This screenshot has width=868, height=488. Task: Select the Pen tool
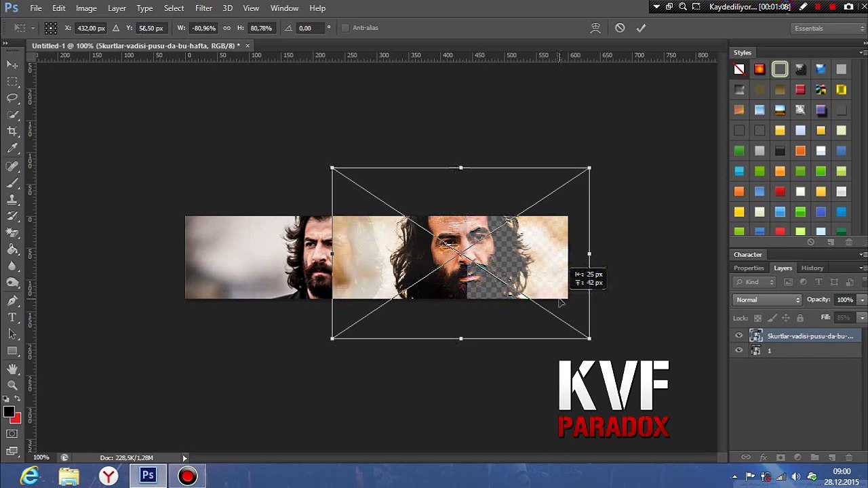[12, 301]
